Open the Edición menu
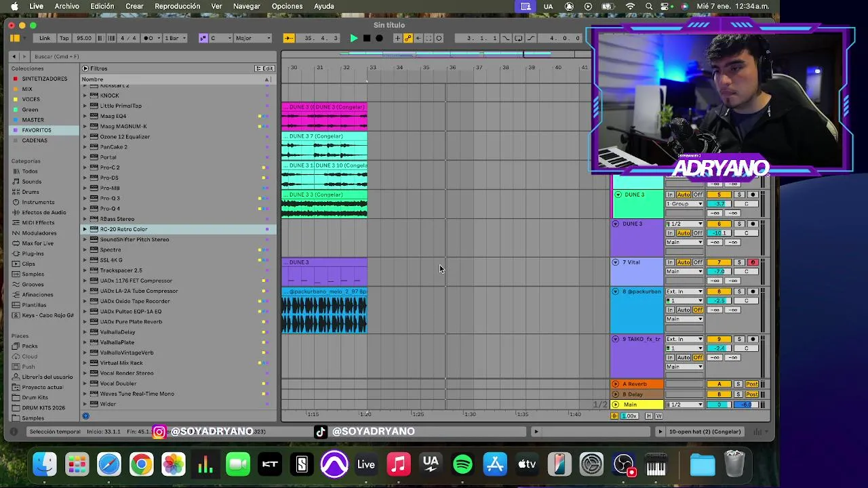 pos(102,6)
